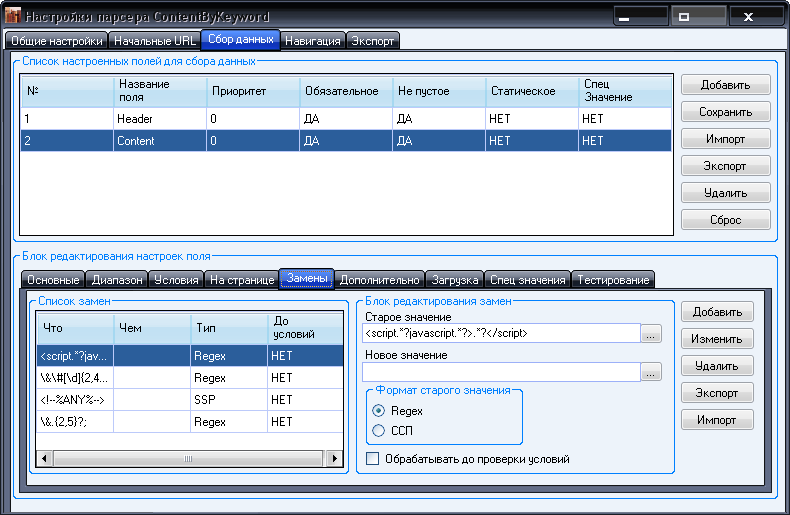
Task: Sort by Тип column header
Action: click(228, 328)
